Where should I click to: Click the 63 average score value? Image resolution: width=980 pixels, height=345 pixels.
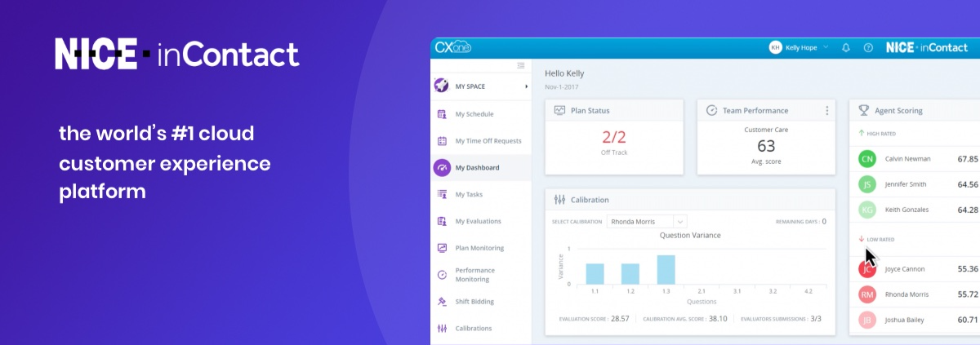click(x=766, y=147)
